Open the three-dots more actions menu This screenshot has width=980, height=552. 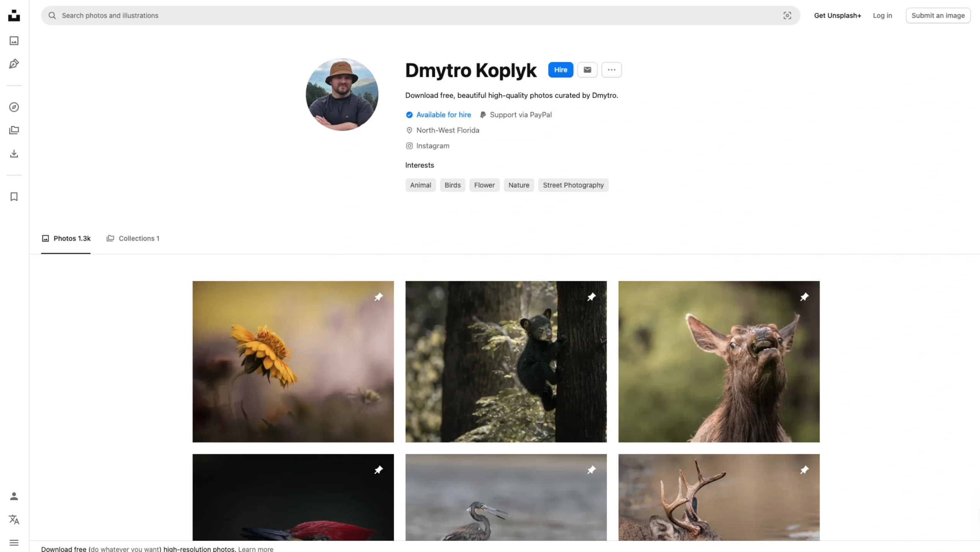[611, 70]
